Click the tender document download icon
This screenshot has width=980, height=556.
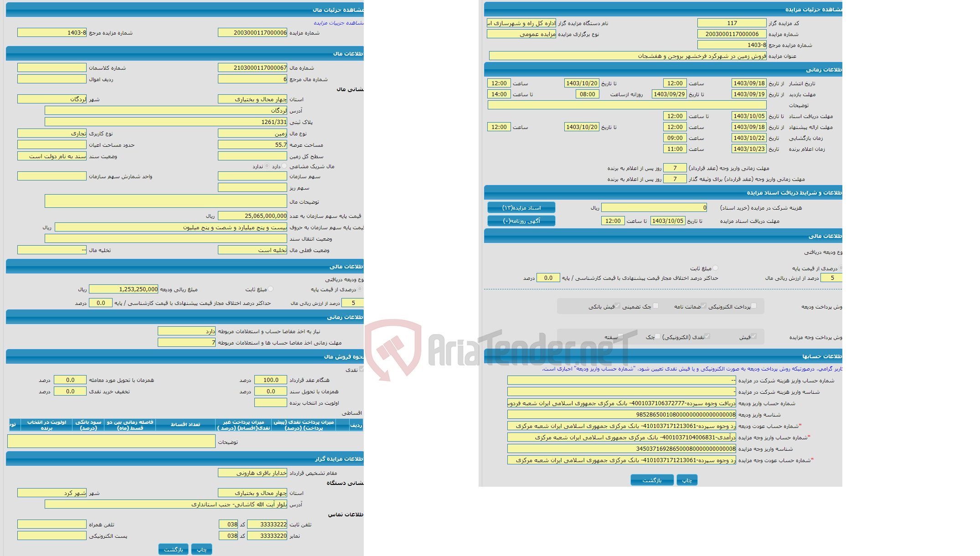521,208
